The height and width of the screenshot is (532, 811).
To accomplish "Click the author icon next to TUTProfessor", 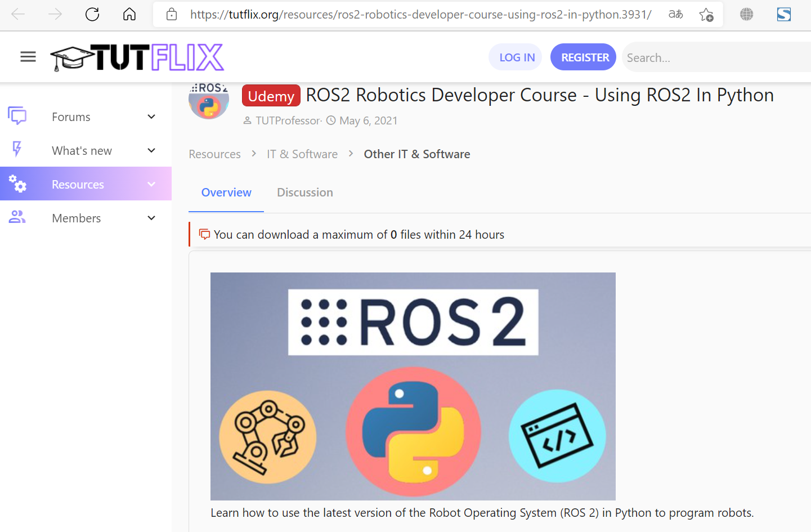I will coord(248,120).
